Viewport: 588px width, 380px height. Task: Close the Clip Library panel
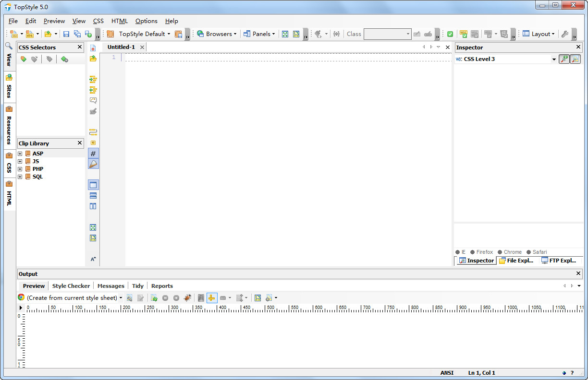pyautogui.click(x=80, y=143)
